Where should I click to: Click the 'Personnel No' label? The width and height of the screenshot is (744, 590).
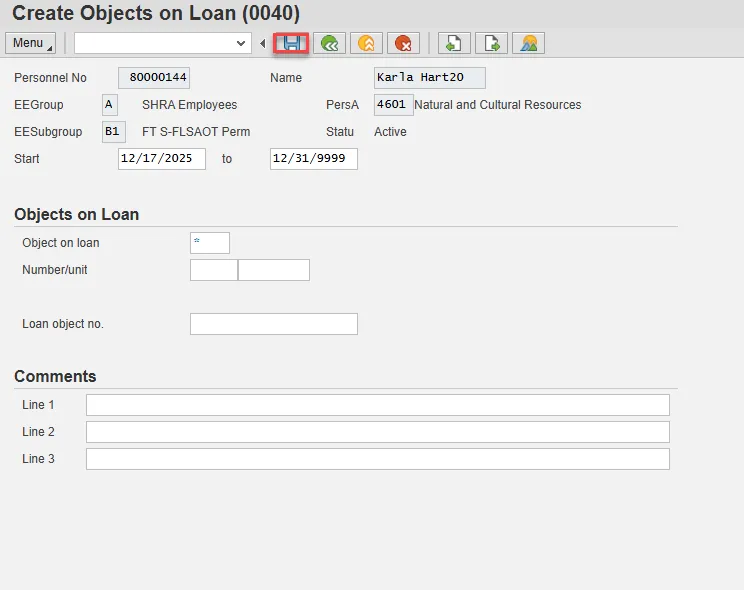(x=50, y=78)
